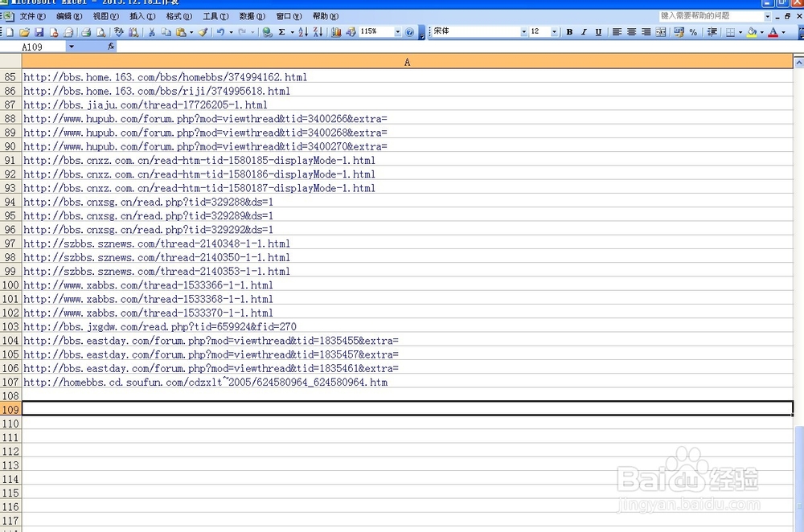Click vertical scrollbar up arrow
Image resolution: width=804 pixels, height=532 pixels.
coord(798,63)
